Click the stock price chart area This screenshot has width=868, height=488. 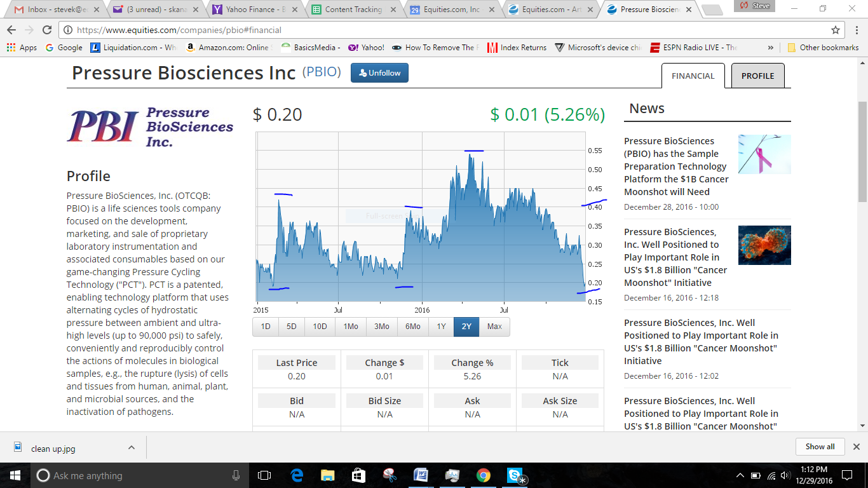pyautogui.click(x=420, y=217)
